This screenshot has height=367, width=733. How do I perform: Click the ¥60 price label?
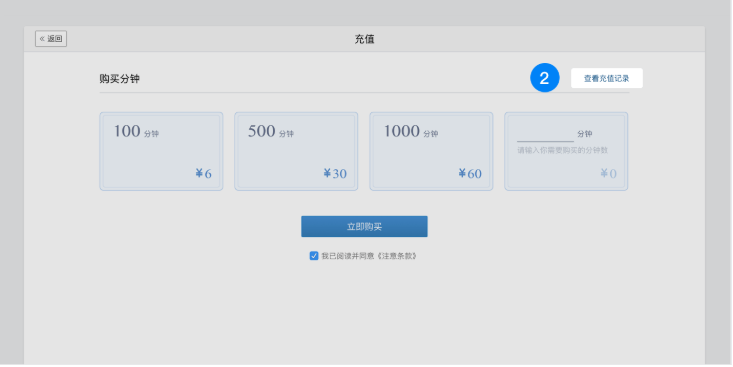[470, 174]
